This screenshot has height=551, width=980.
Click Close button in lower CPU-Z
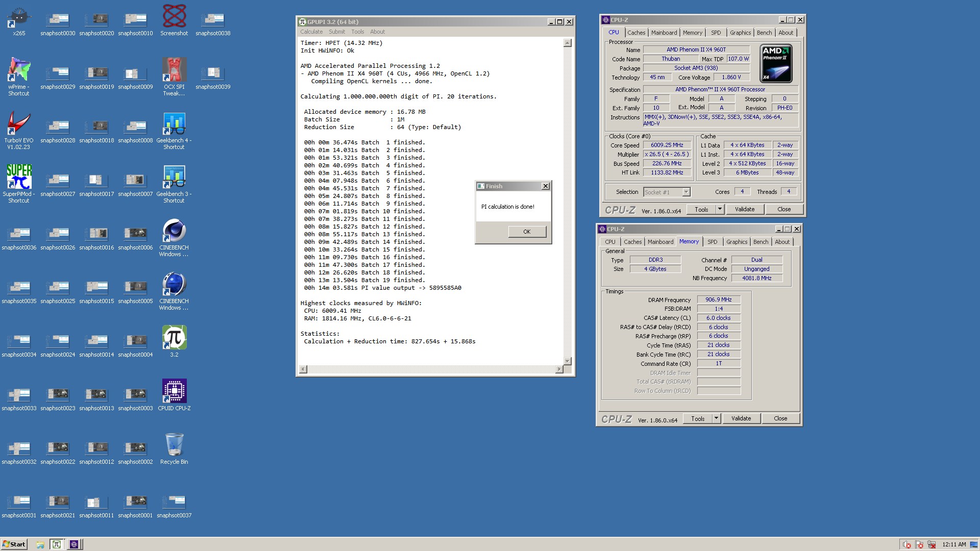[780, 418]
